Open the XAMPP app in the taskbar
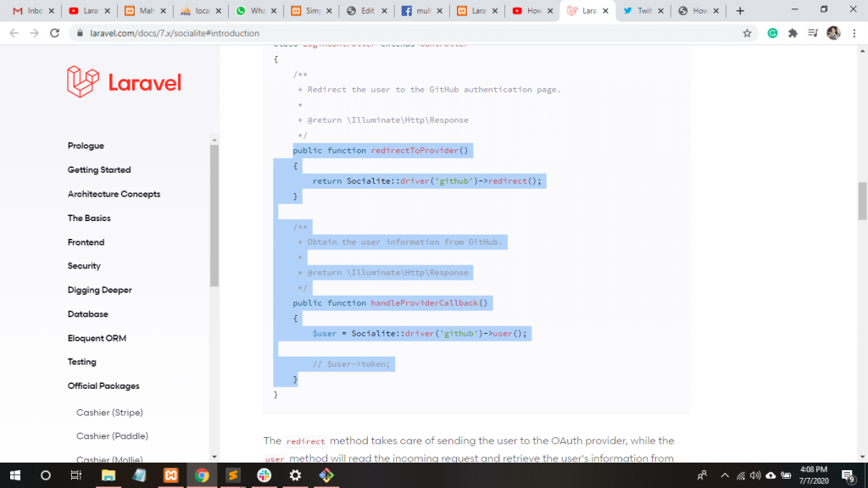 (x=170, y=475)
